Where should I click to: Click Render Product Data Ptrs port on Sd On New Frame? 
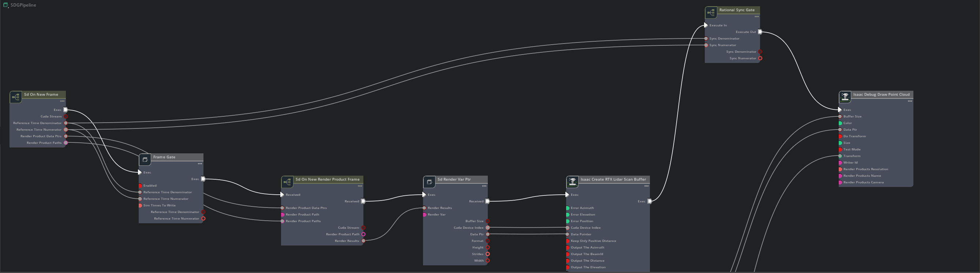(x=66, y=136)
